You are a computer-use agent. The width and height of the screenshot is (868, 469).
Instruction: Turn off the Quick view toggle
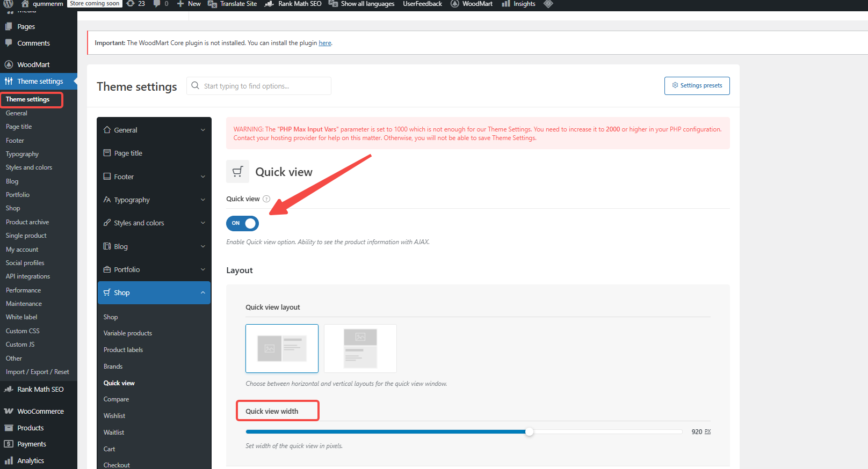[243, 223]
